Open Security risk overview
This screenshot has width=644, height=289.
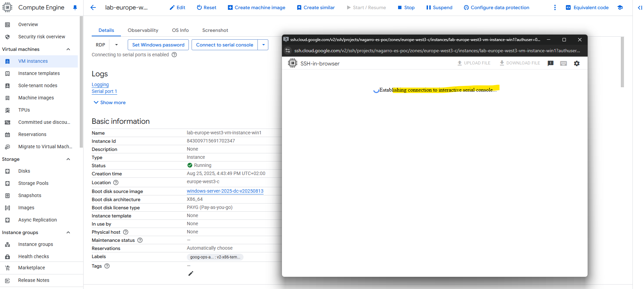pyautogui.click(x=42, y=37)
